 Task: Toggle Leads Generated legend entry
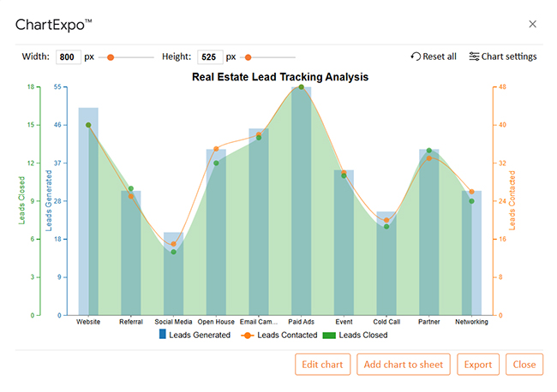pyautogui.click(x=195, y=336)
